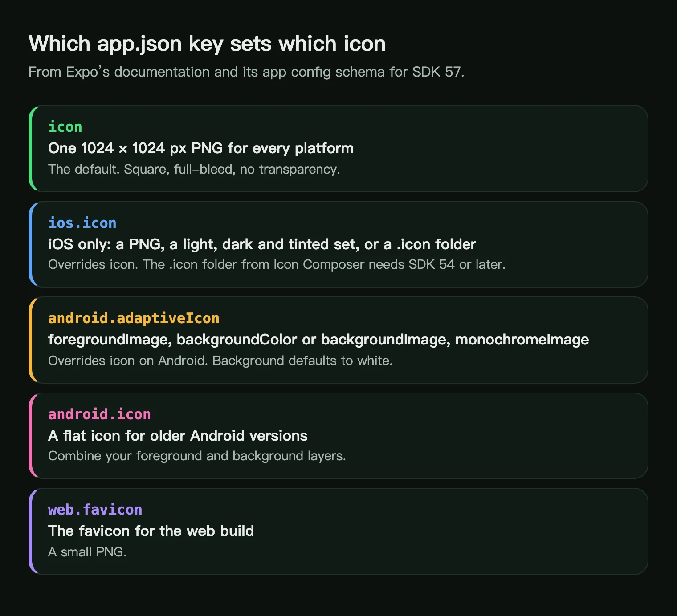Click "A flat icon for older Android versions"

pos(178,435)
